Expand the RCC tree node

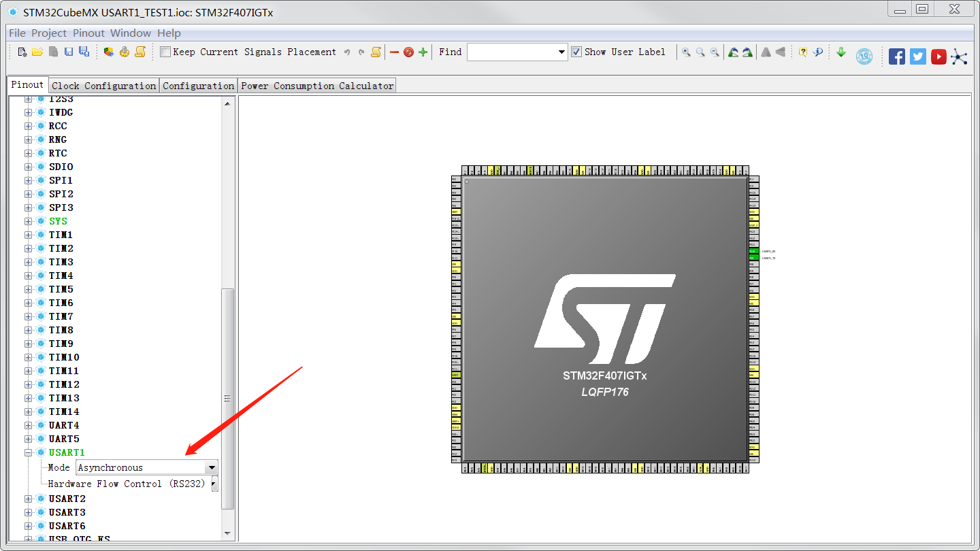[x=29, y=126]
